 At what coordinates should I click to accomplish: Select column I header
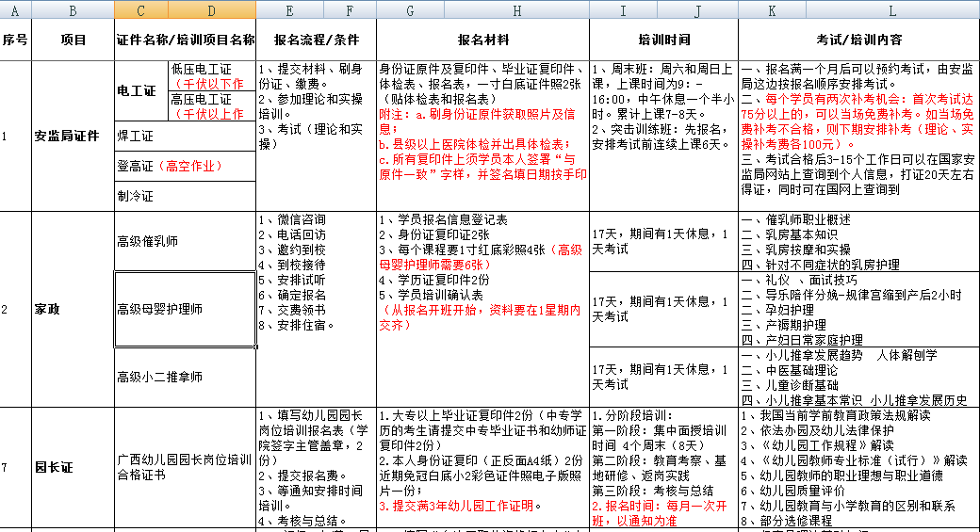click(x=623, y=9)
